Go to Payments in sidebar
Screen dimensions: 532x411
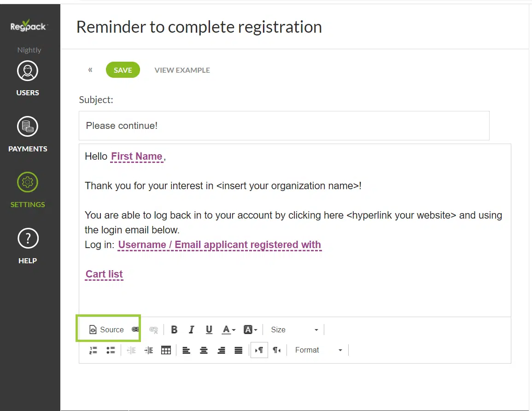[x=28, y=134]
